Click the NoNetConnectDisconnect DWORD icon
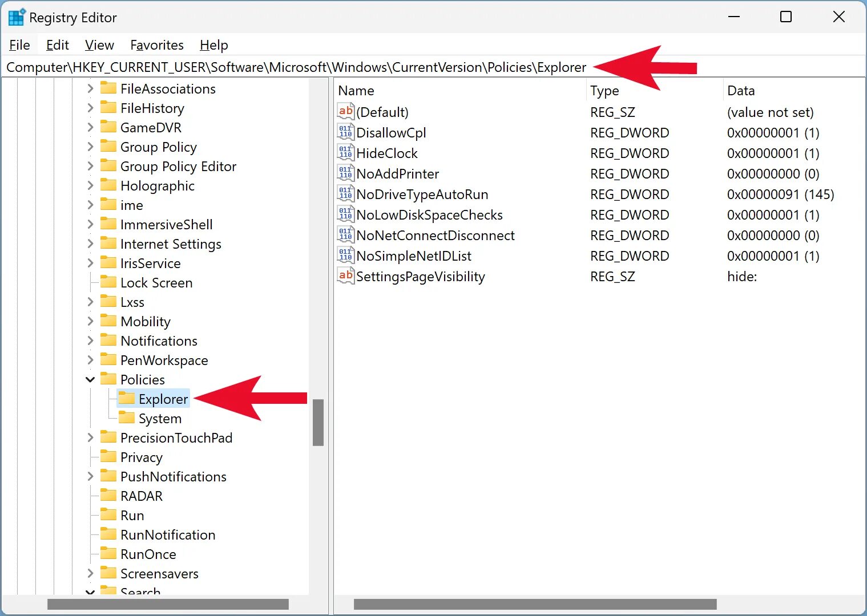This screenshot has height=616, width=867. 345,235
